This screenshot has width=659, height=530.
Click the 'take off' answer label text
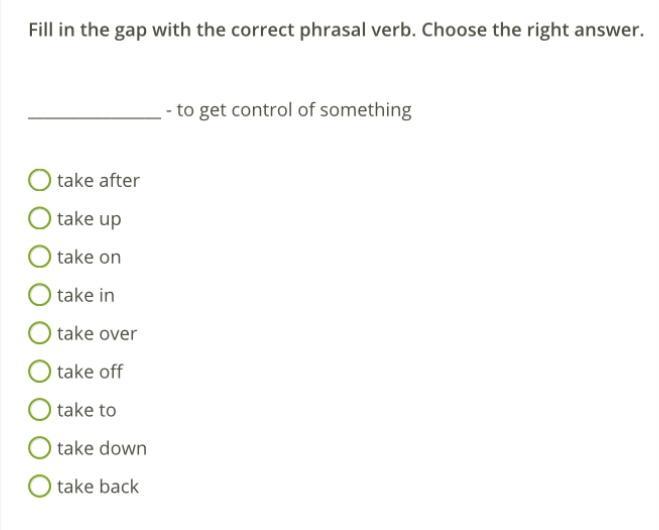click(90, 372)
